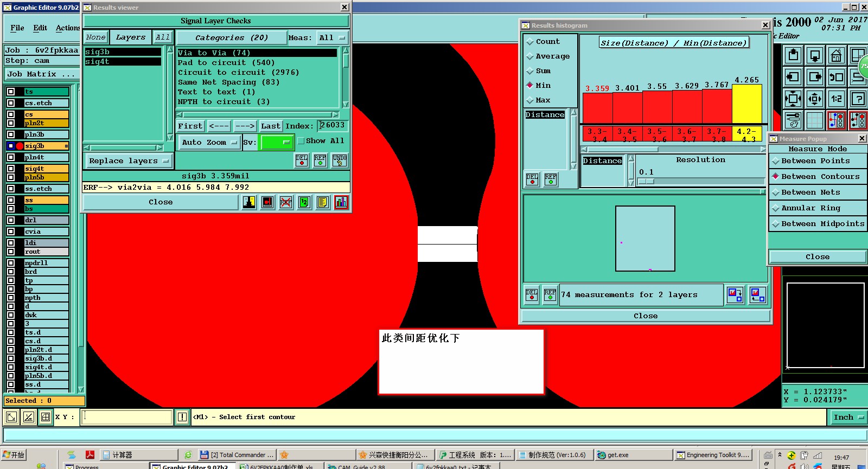Click the pan left icon in the editor toolbar
This screenshot has width=868, height=469.
793,77
